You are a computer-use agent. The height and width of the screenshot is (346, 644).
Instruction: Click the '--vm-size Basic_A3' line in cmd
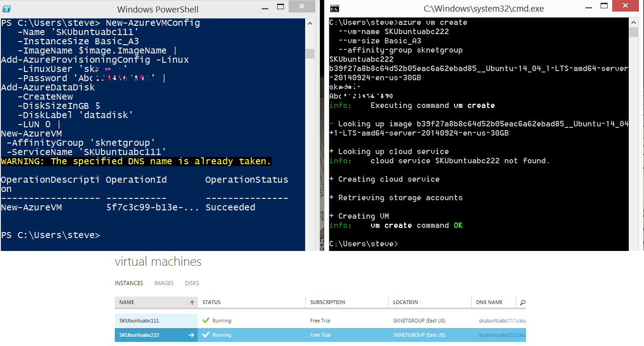(x=380, y=41)
